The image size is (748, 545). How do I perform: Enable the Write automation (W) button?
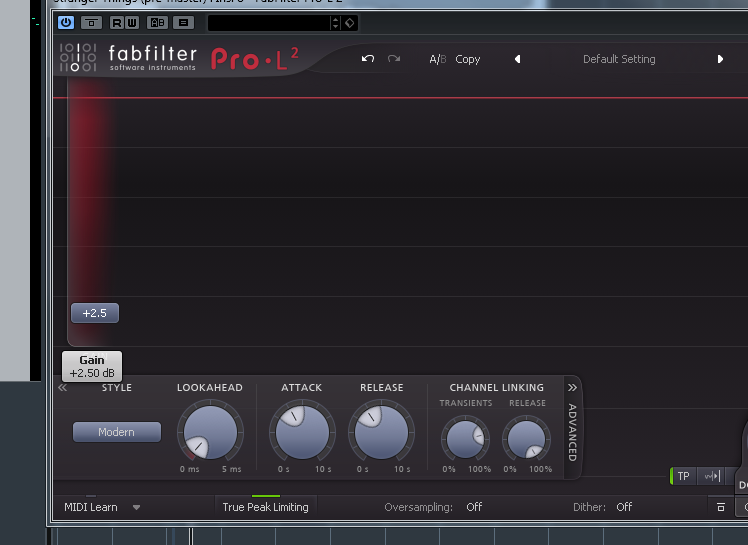pos(132,22)
